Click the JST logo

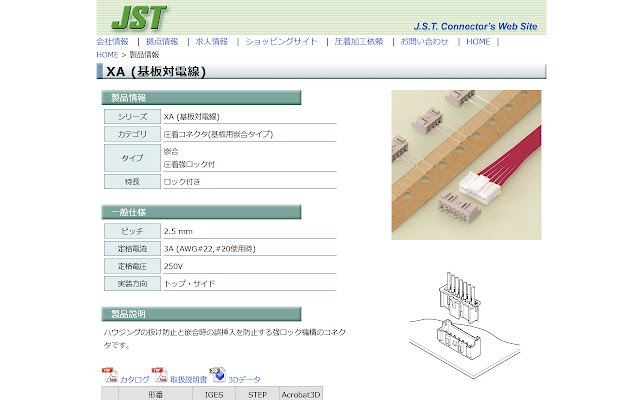[139, 17]
